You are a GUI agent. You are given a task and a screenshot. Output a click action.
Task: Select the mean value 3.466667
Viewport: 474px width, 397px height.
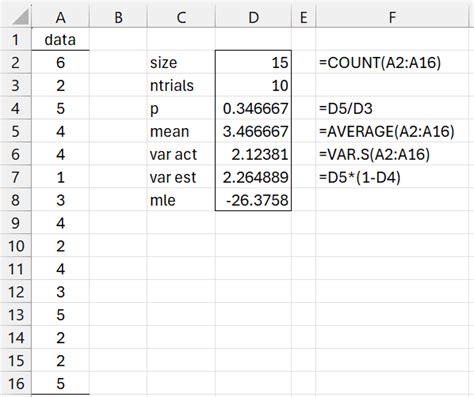[253, 131]
